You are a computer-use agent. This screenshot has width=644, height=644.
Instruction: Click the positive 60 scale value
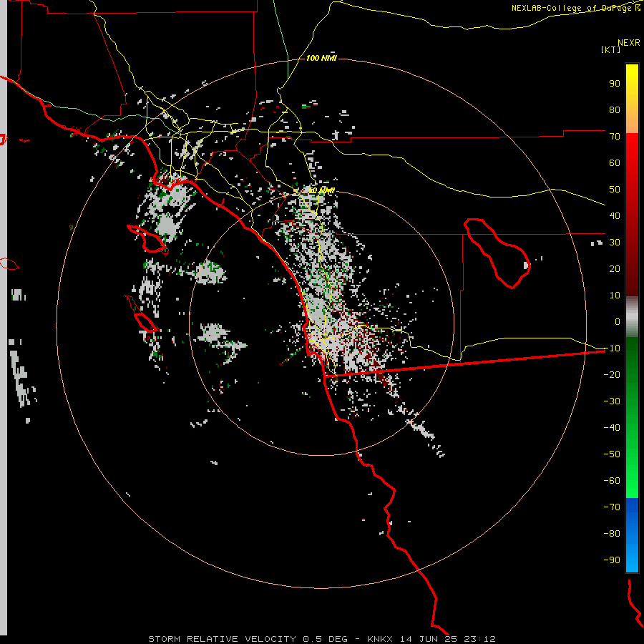[615, 162]
